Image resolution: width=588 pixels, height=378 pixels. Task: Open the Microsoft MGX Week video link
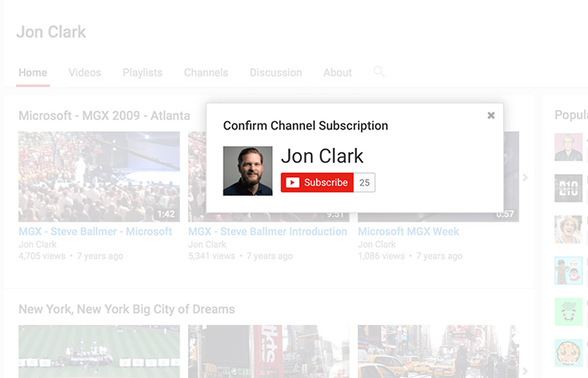[x=408, y=232]
